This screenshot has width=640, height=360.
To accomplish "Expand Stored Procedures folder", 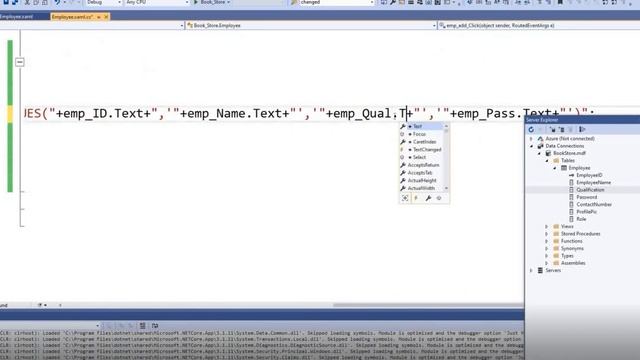I will 547,234.
